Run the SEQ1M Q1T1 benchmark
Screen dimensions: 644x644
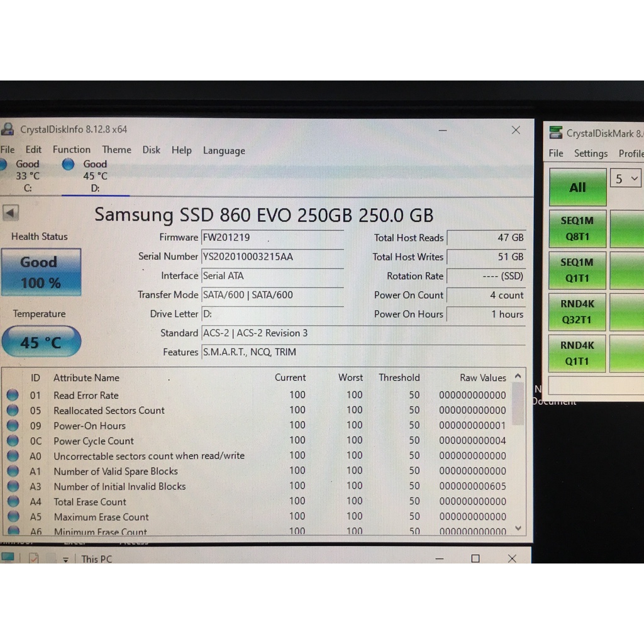point(577,270)
